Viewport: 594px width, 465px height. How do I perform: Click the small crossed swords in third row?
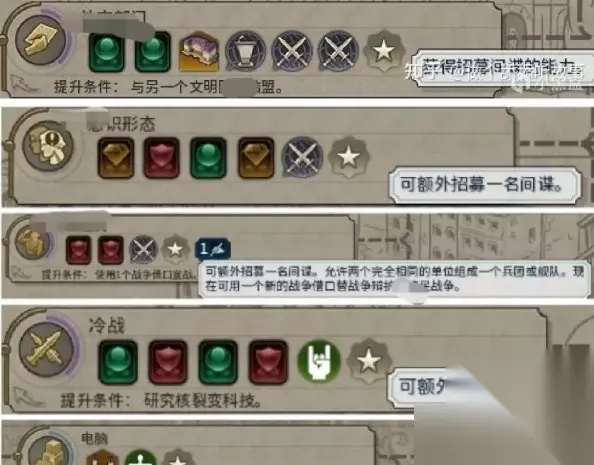pyautogui.click(x=143, y=250)
